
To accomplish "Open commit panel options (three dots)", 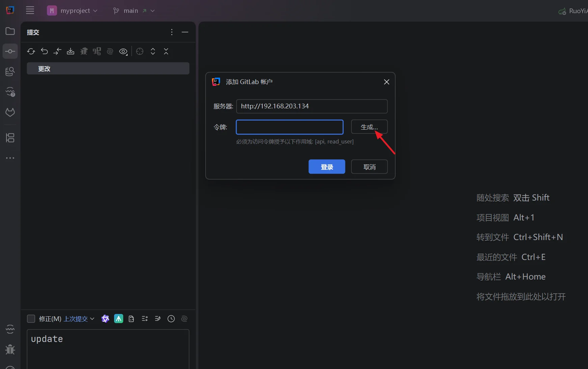I will [x=172, y=32].
